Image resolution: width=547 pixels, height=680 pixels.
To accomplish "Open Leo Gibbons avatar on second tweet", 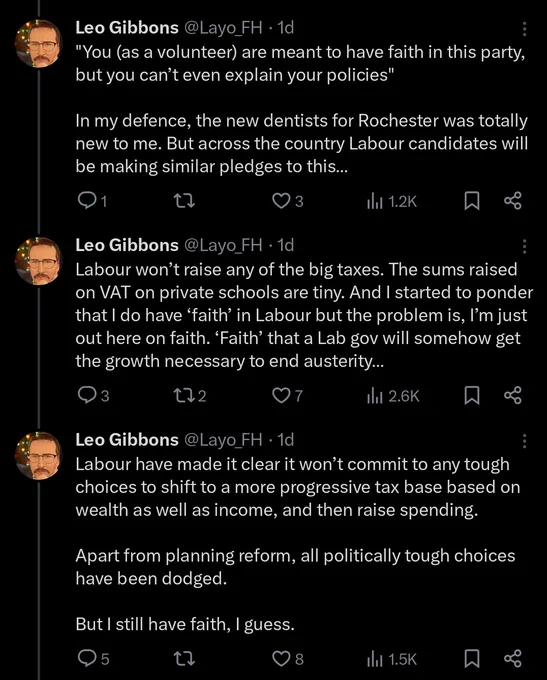I will 39,261.
